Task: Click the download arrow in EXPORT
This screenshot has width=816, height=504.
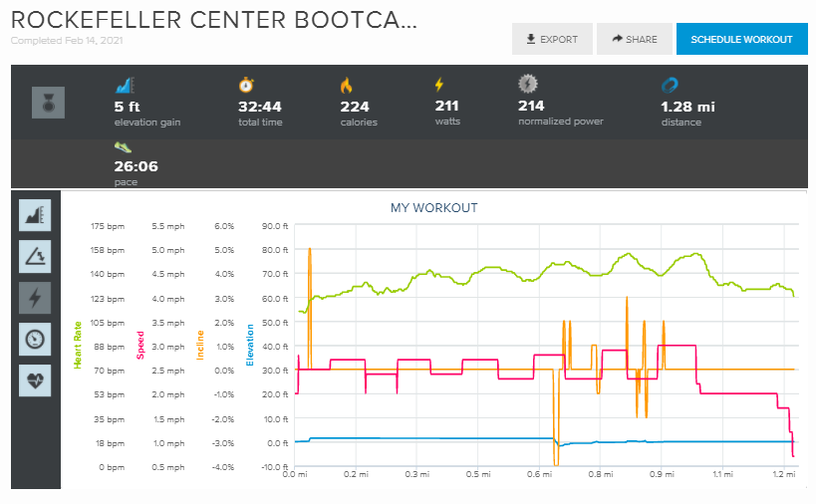Action: click(x=531, y=39)
